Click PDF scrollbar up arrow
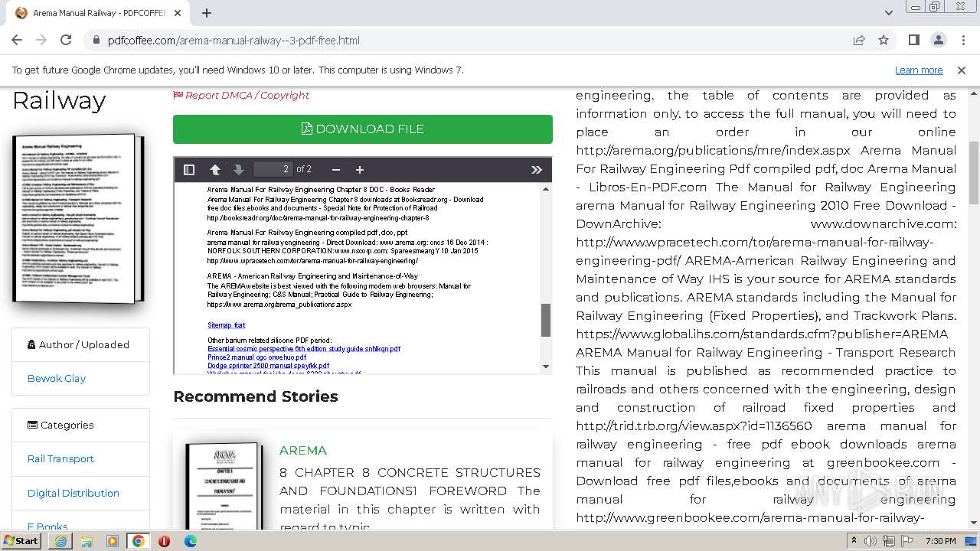 pos(546,189)
